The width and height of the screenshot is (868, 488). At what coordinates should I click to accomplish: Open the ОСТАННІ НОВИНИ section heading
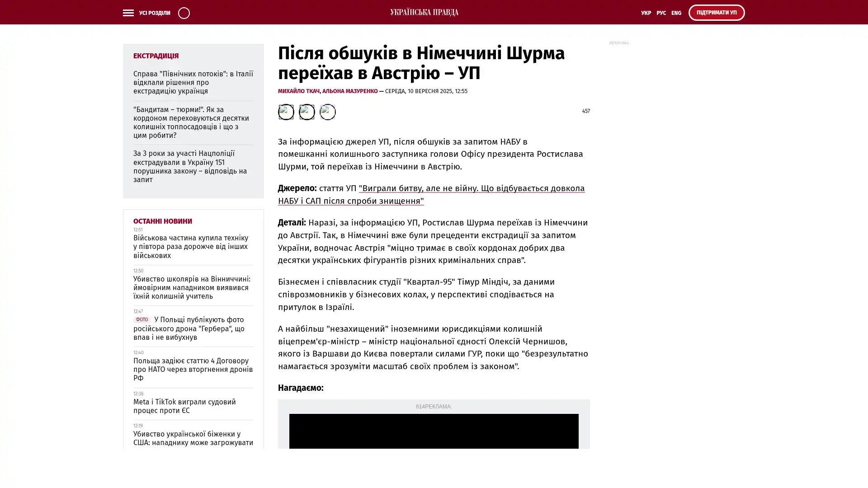(x=162, y=221)
